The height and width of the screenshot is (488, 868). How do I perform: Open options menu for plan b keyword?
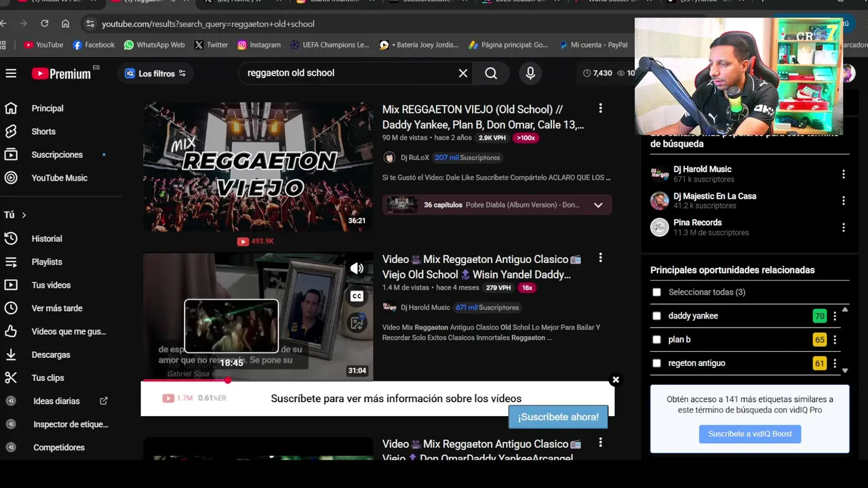click(835, 340)
